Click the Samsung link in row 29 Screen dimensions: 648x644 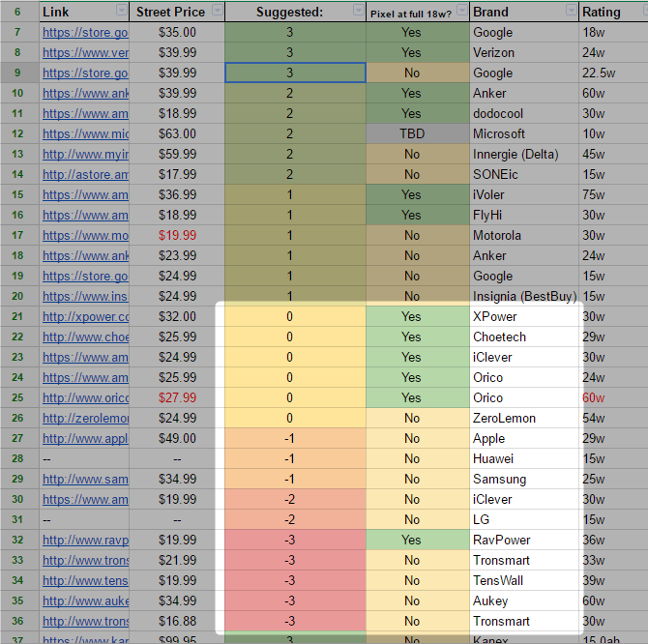[x=85, y=479]
